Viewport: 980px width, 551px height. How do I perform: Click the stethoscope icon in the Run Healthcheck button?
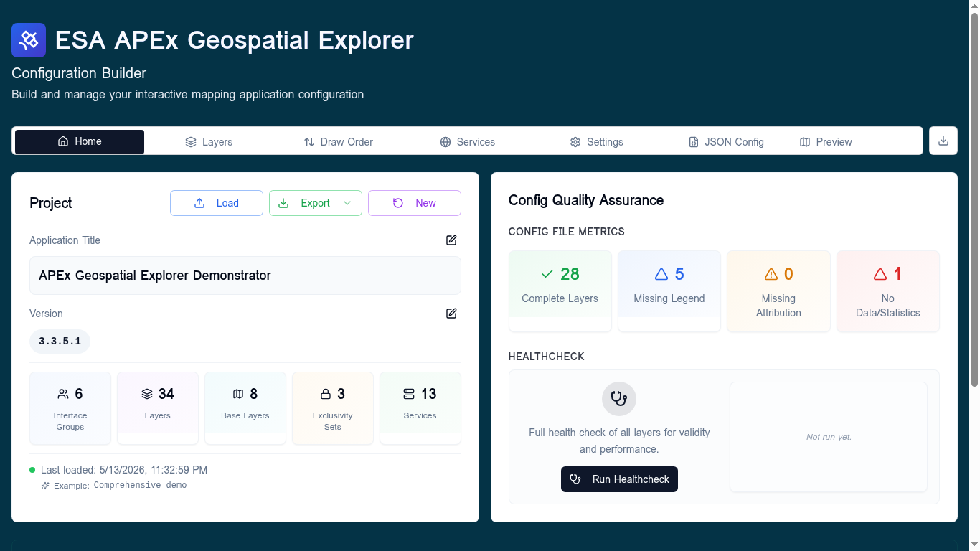[x=575, y=479]
